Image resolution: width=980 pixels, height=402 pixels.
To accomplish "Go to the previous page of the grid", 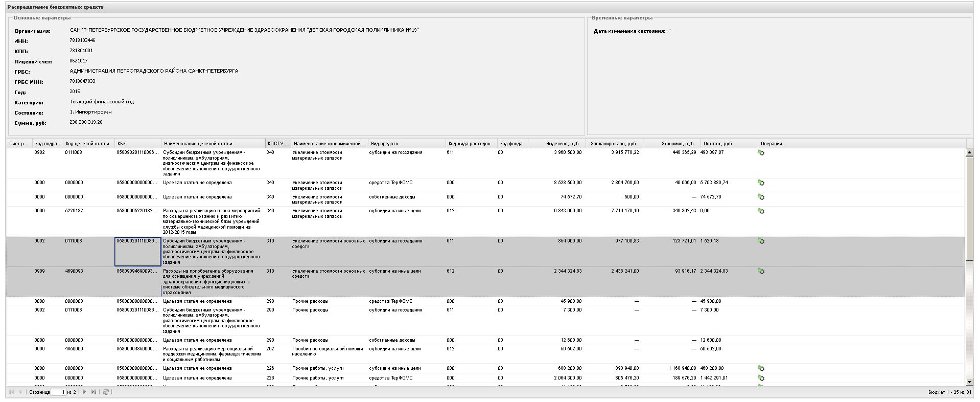I will click(x=20, y=392).
